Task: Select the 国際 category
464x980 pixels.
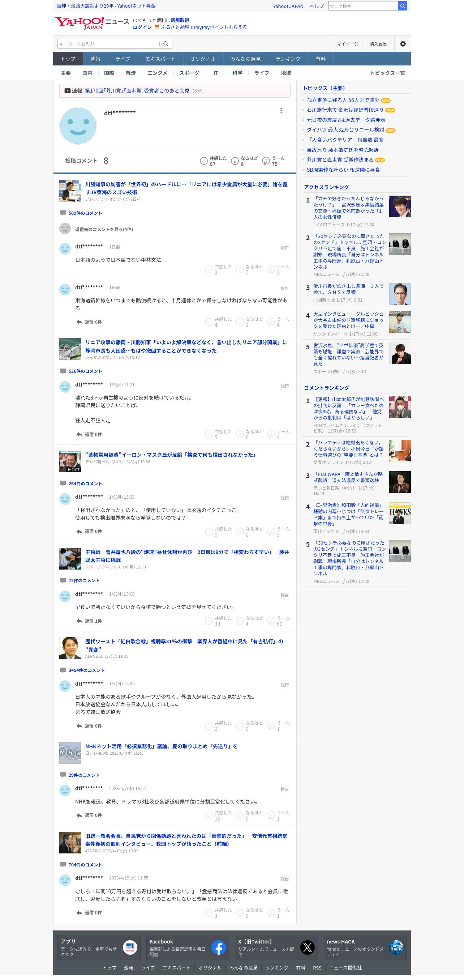Action: [109, 73]
